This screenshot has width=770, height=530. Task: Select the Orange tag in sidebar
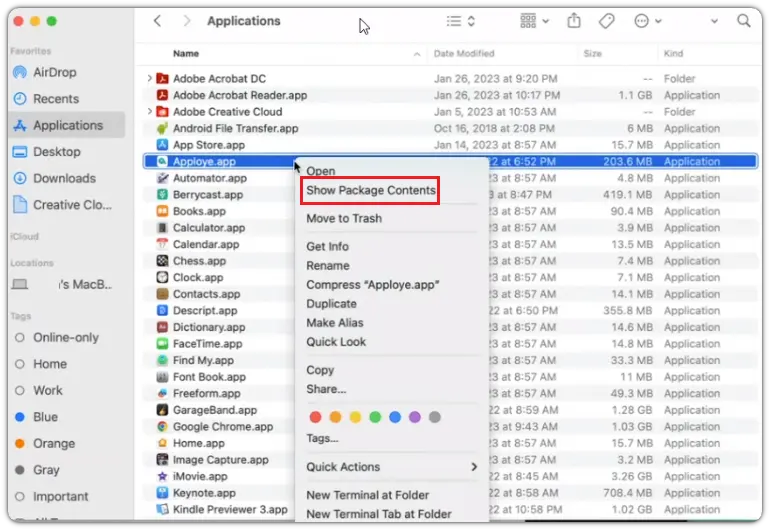(x=53, y=443)
